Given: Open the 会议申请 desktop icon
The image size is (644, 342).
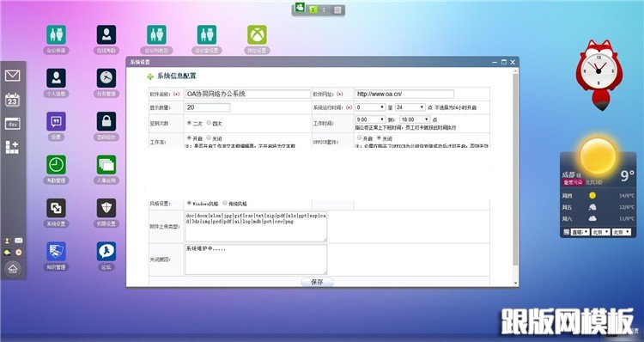Looking at the screenshot, I should pyautogui.click(x=57, y=35).
